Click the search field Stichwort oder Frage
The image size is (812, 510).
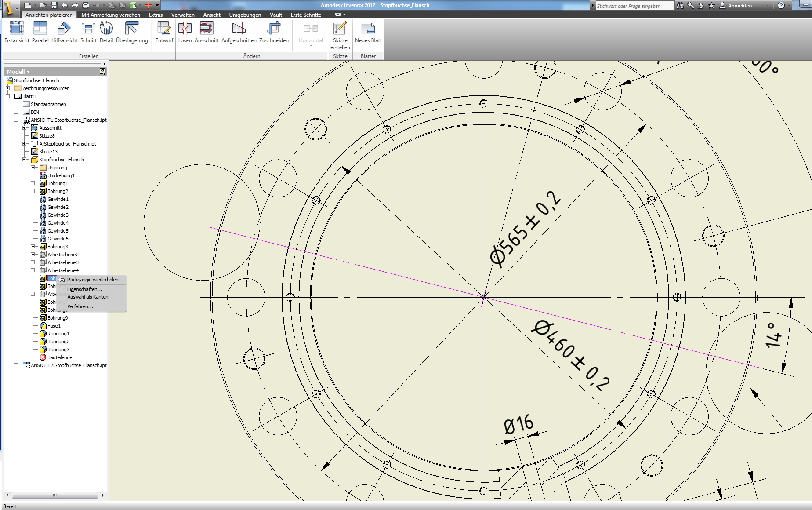tap(634, 6)
